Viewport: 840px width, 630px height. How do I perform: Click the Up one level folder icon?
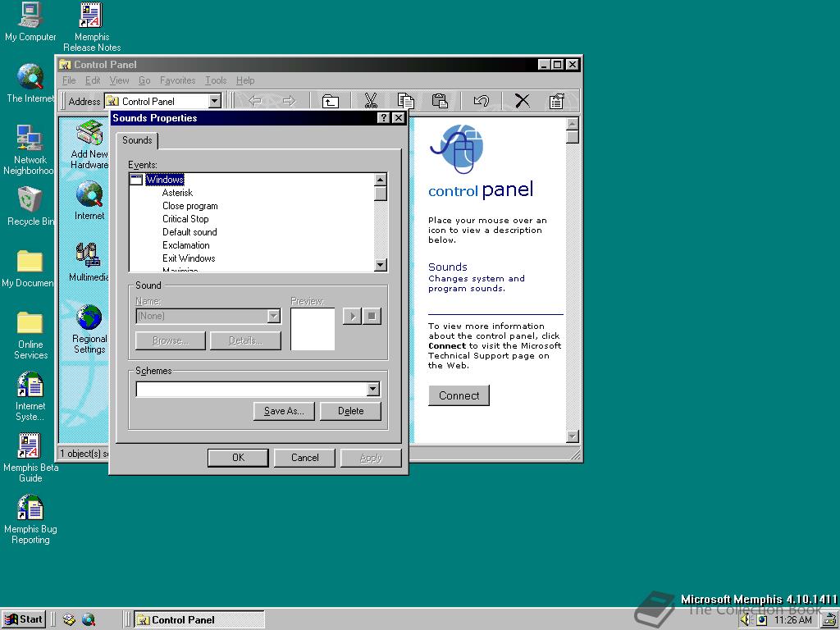(x=330, y=101)
